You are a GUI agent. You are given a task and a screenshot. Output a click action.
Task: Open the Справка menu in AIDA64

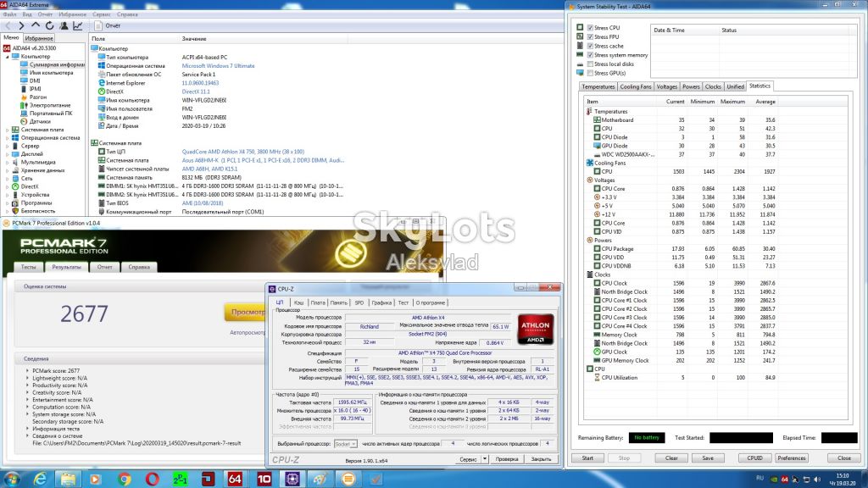click(x=127, y=14)
